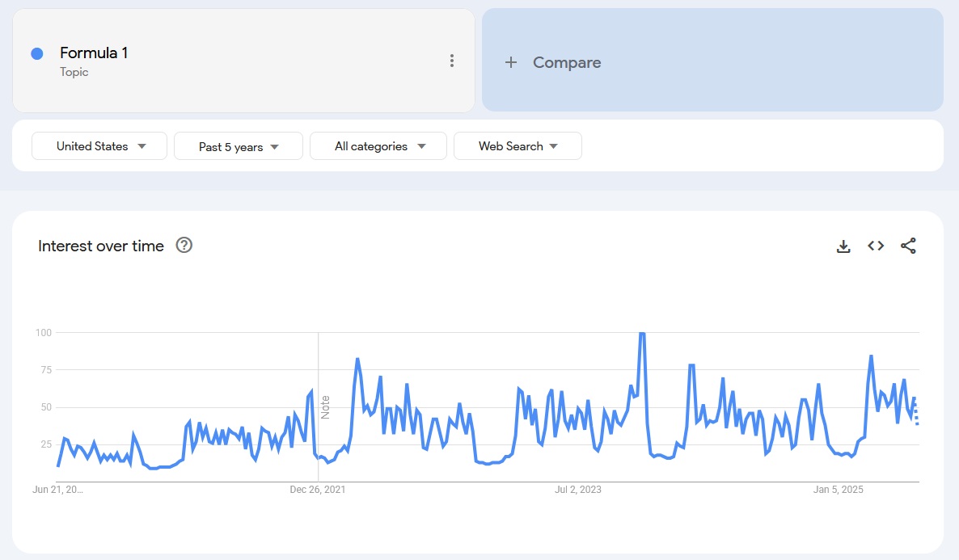Open the United States region dropdown
The width and height of the screenshot is (959, 560).
pyautogui.click(x=99, y=146)
